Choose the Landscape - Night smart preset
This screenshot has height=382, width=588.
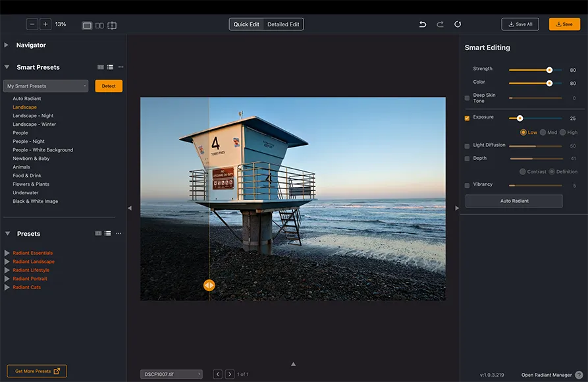(33, 115)
